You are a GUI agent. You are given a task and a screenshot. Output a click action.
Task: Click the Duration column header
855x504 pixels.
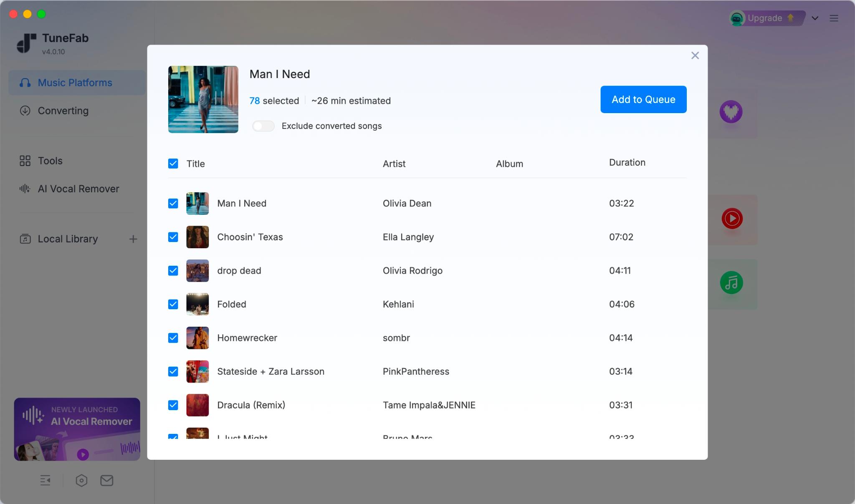pos(627,162)
